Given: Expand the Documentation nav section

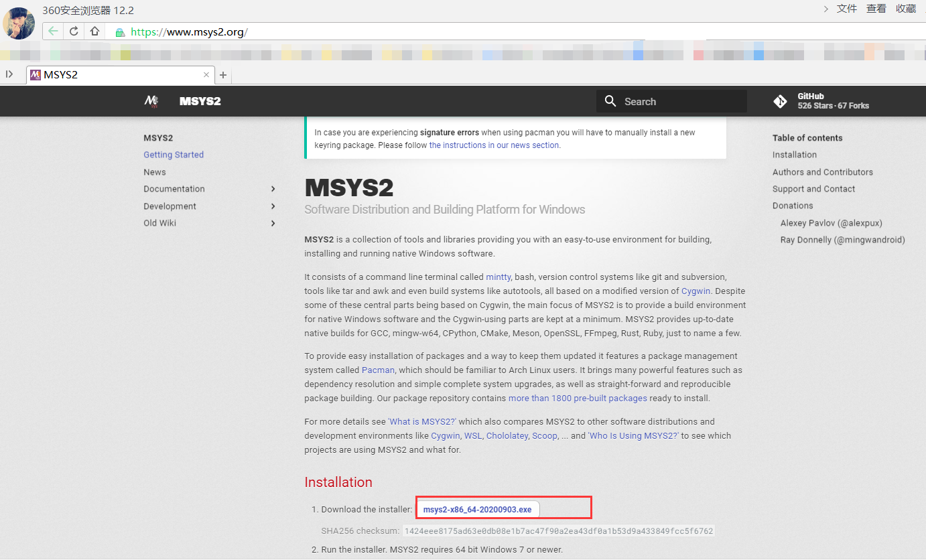Looking at the screenshot, I should 273,189.
